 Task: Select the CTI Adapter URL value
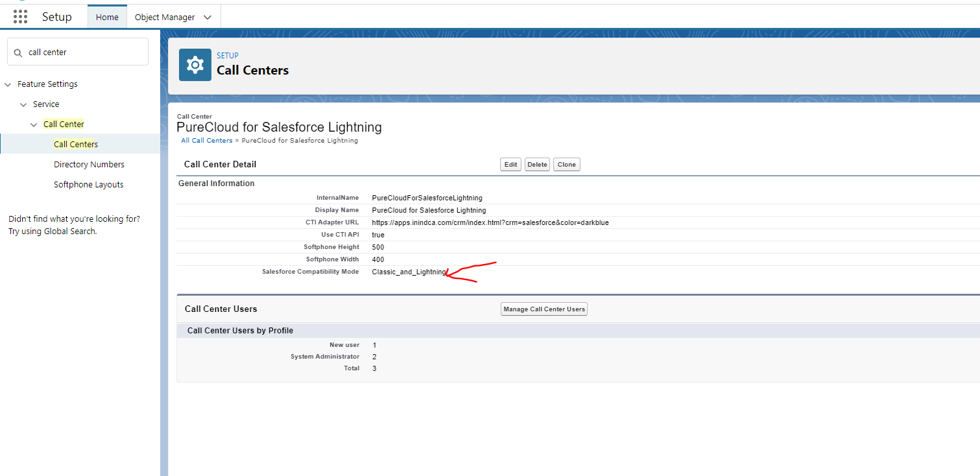(x=490, y=222)
